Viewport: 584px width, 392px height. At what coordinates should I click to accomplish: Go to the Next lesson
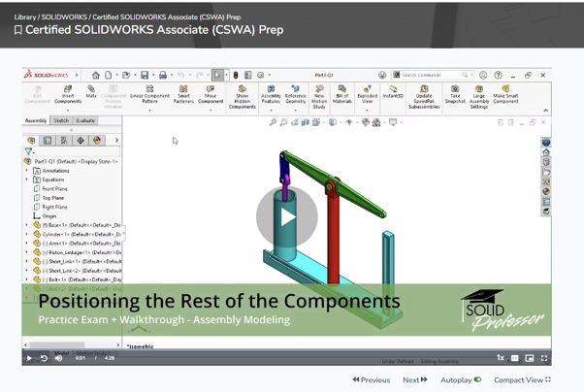point(415,379)
